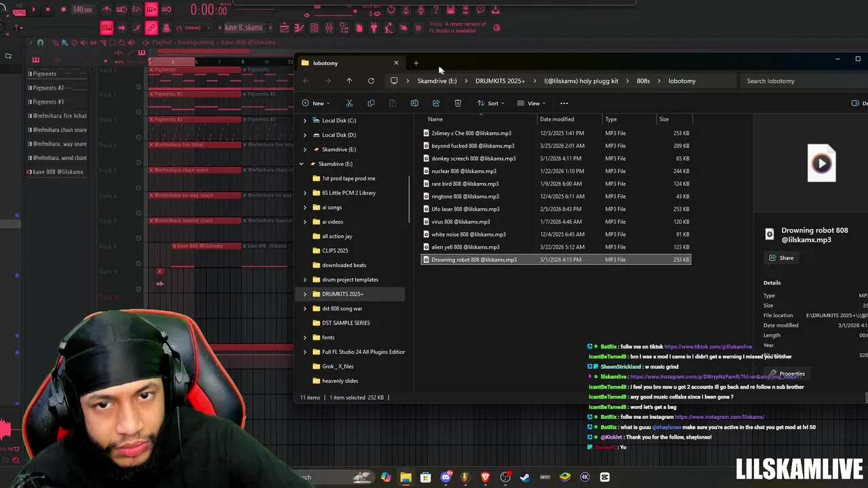Open the New dropdown in Explorer

click(x=315, y=103)
